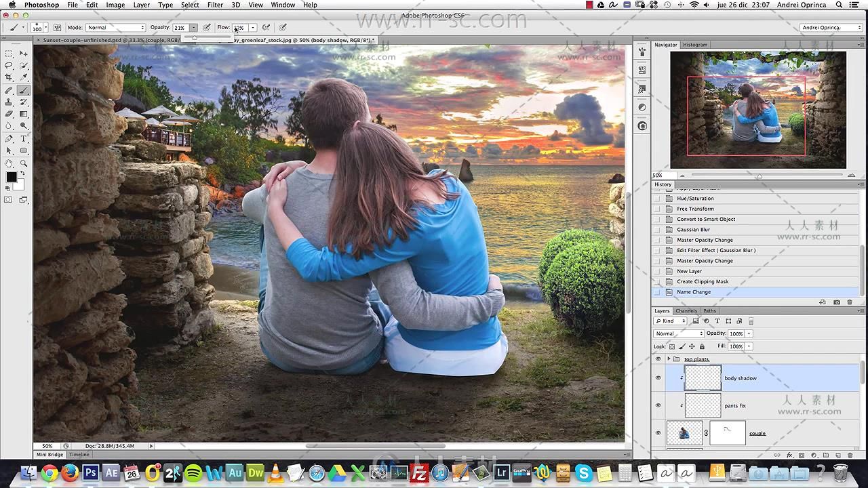Switch to the Histogram tab

tap(695, 45)
